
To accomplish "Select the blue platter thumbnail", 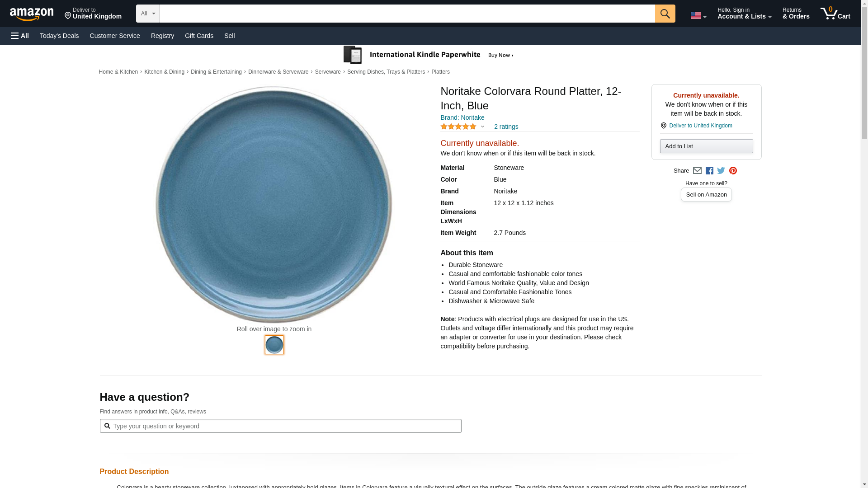I will (x=274, y=345).
